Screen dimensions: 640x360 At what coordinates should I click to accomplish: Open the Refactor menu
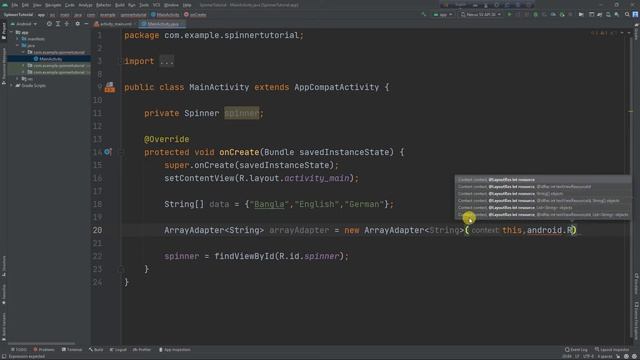point(104,5)
